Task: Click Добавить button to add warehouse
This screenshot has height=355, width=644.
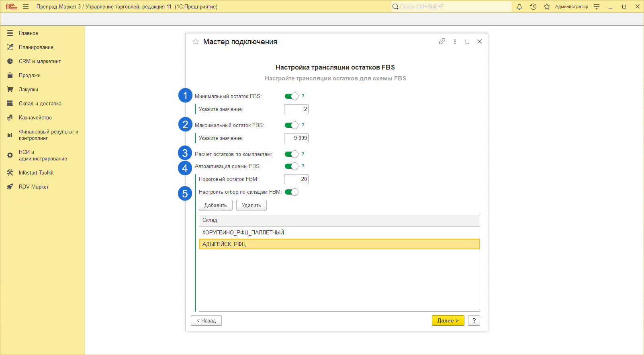Action: tap(216, 205)
